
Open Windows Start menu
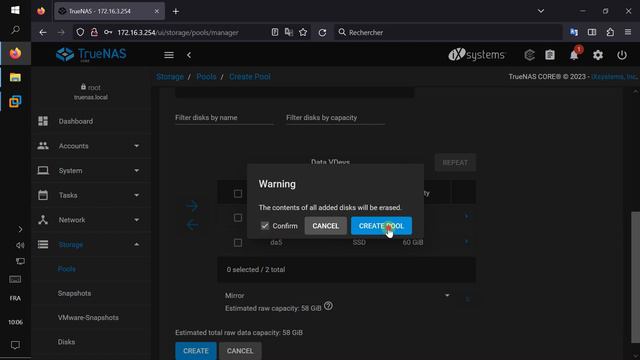[x=15, y=10]
